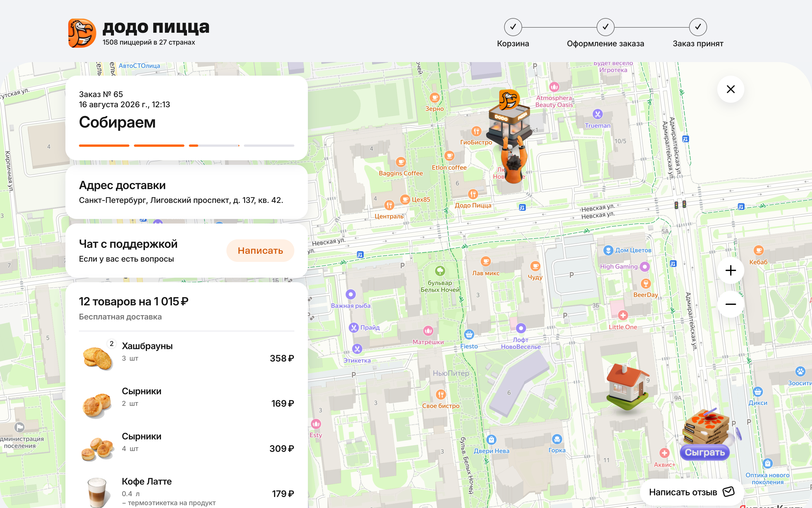Screen dimensions: 812x508
Task: Open the Зоосити pet shop pin
Action: pos(800,372)
